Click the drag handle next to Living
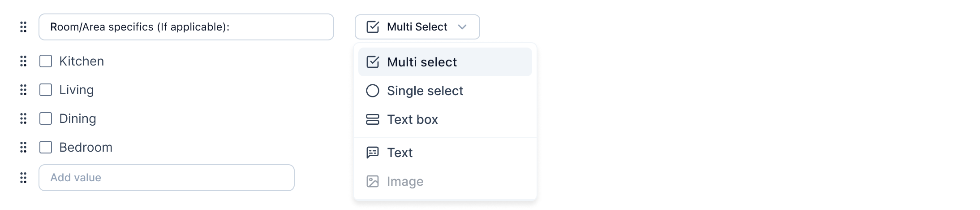Screen dimensions: 980x210 pyautogui.click(x=23, y=90)
